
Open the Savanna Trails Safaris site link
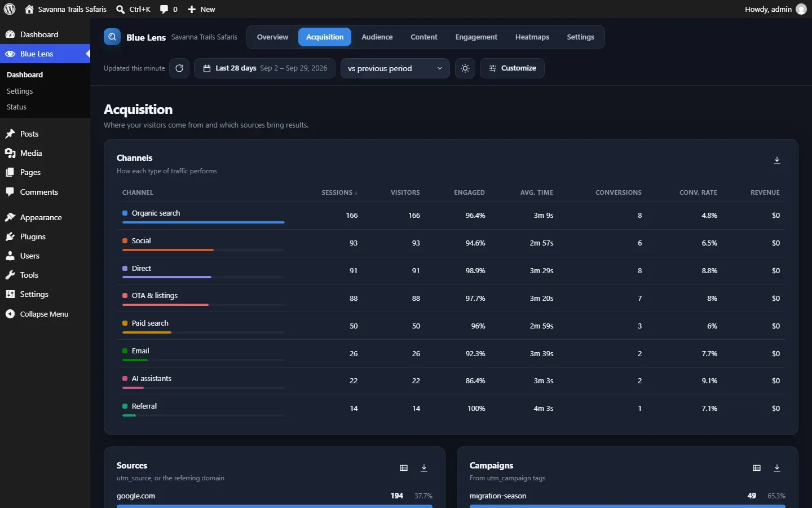(x=66, y=9)
